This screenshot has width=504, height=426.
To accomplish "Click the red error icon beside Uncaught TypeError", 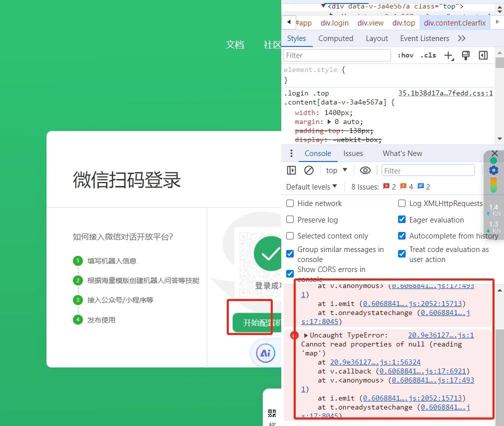I will [294, 335].
